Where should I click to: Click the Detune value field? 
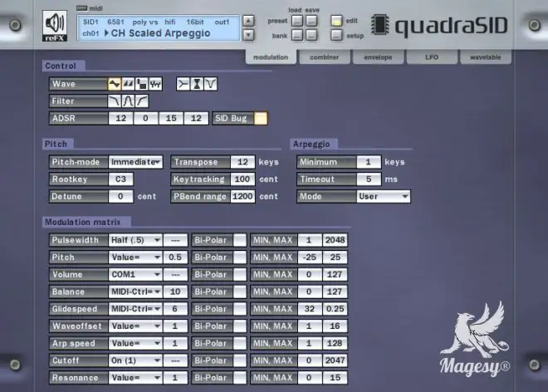coord(121,197)
